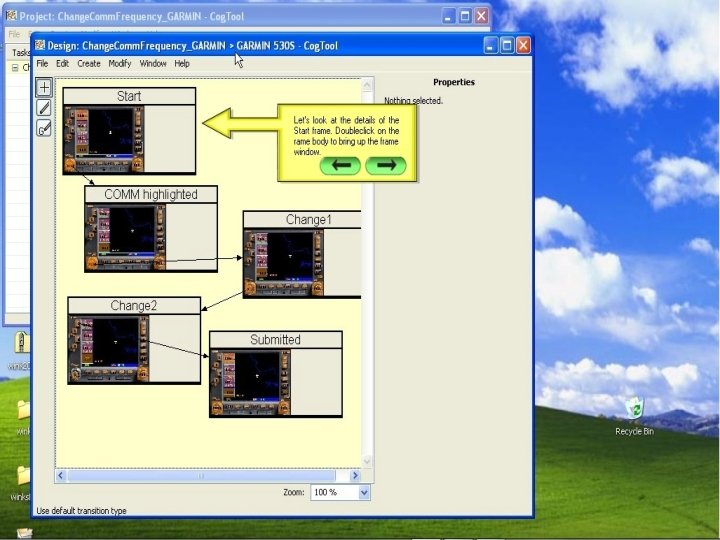
Task: Maximize the Project window
Action: click(x=465, y=16)
